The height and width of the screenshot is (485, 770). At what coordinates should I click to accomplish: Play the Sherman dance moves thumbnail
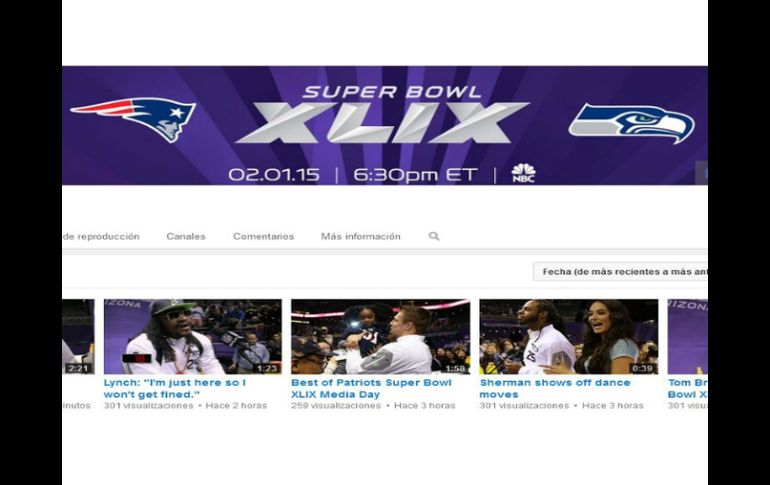(x=568, y=336)
